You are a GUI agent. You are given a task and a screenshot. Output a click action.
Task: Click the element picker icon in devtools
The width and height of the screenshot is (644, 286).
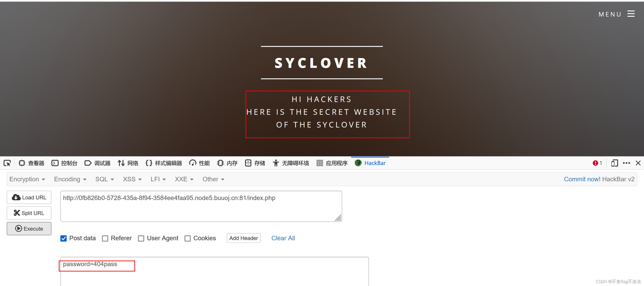(x=7, y=163)
